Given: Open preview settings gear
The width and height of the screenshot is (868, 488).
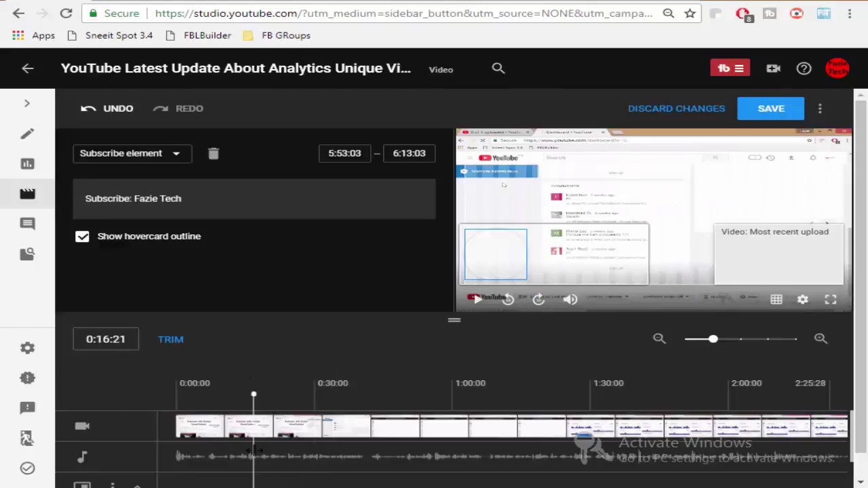Looking at the screenshot, I should point(803,299).
